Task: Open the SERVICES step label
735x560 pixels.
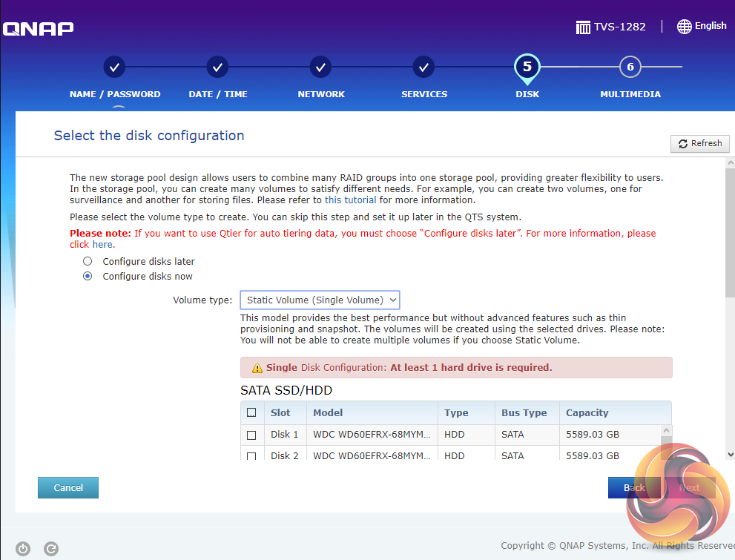Action: pos(424,94)
